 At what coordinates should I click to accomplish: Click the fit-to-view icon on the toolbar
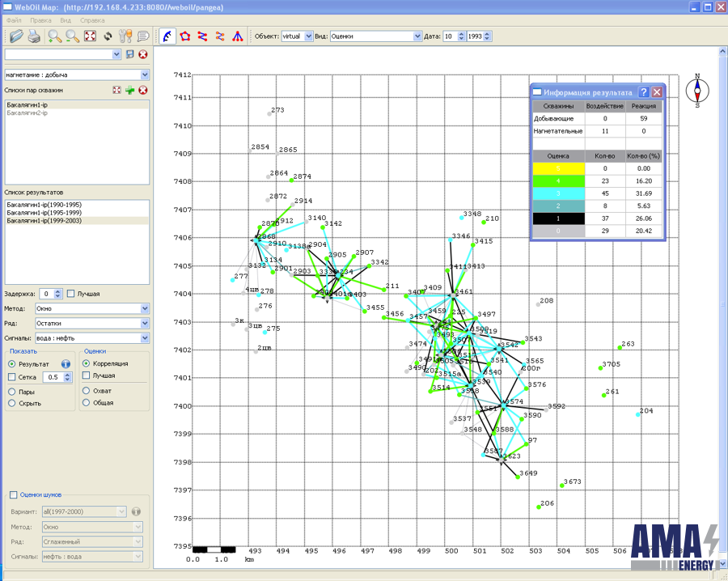point(89,36)
